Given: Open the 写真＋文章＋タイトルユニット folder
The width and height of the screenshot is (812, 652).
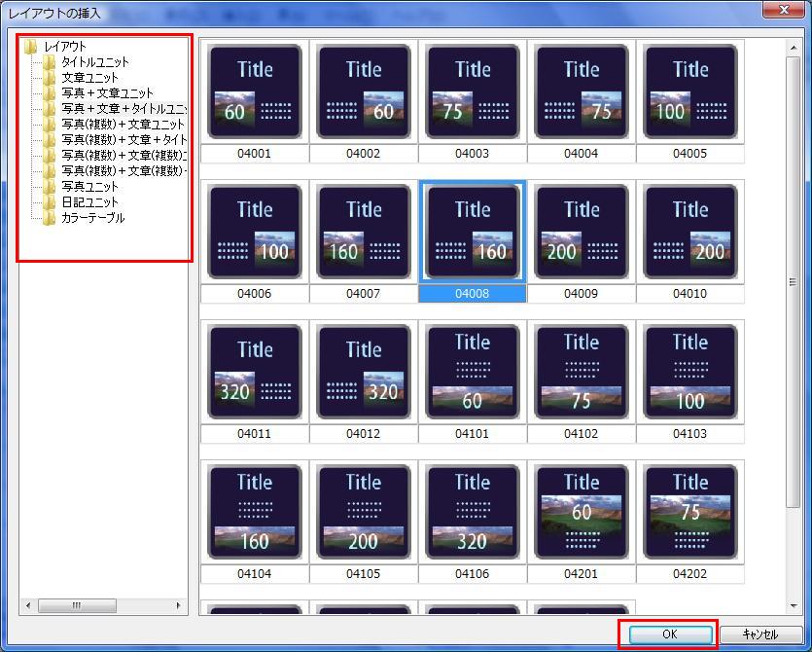Looking at the screenshot, I should point(124,108).
